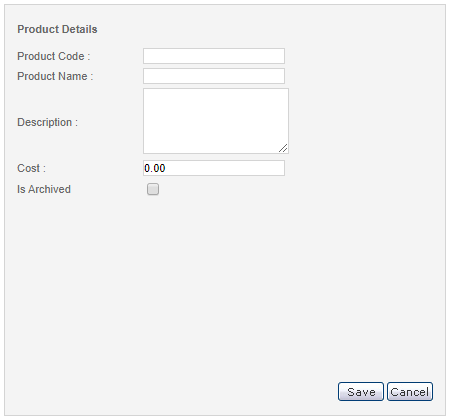Click the Product Code text field
The width and height of the screenshot is (451, 420).
point(214,56)
